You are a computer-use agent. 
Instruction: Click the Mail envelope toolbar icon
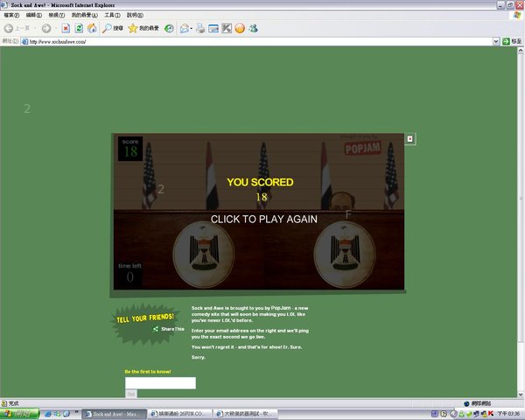click(x=185, y=28)
